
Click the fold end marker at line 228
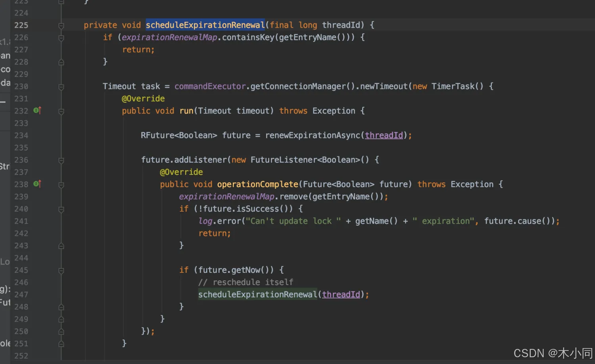(61, 62)
